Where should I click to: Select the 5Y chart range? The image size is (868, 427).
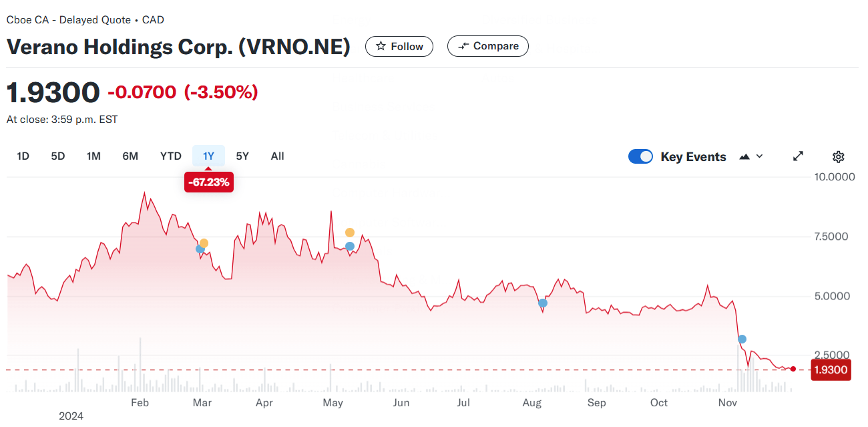[242, 156]
